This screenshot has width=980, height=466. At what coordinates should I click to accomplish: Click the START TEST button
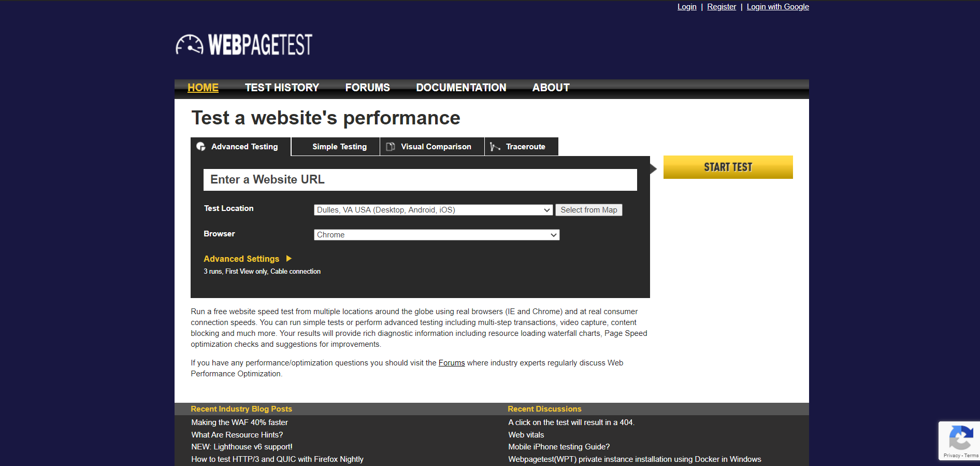pos(728,167)
